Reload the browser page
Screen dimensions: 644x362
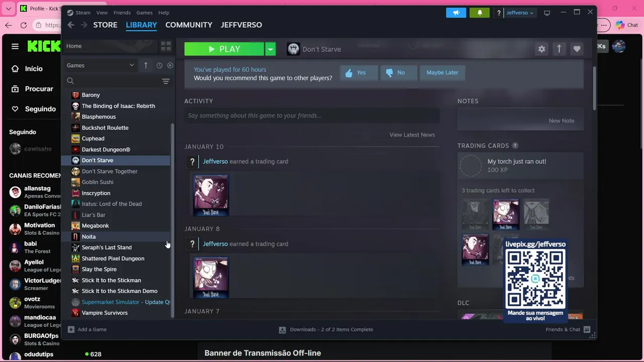(24, 25)
